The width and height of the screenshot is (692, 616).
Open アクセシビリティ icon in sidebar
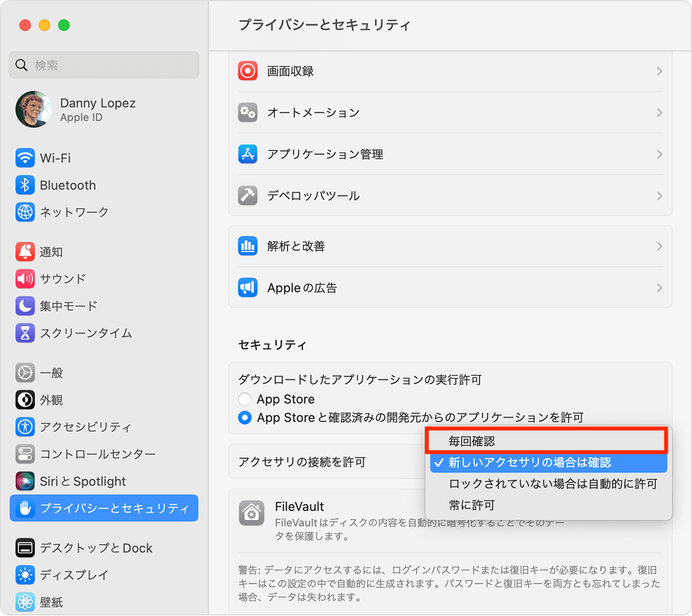tap(25, 427)
